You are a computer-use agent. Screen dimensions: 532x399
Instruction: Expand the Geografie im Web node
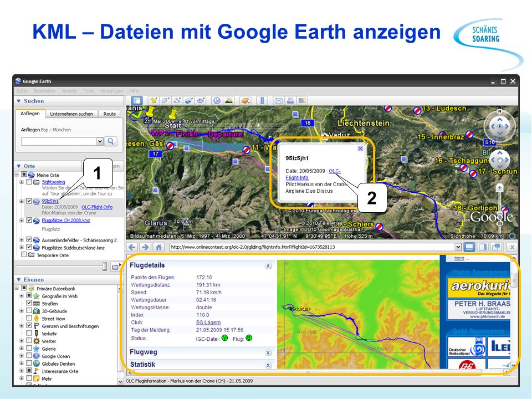click(22, 296)
